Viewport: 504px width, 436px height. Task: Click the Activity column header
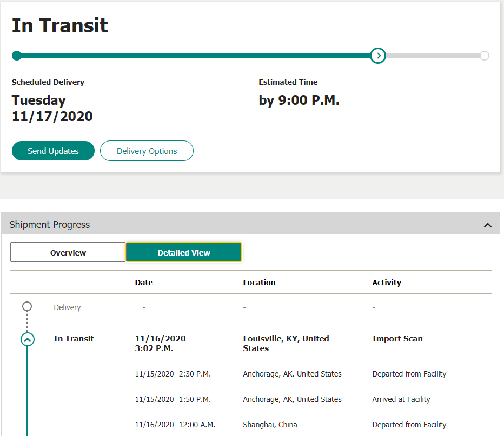tap(387, 283)
